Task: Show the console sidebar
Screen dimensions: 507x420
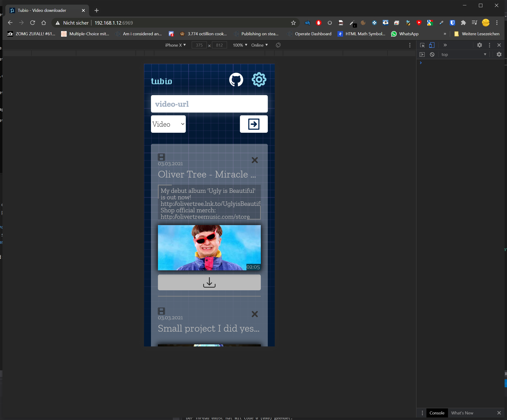Action: point(422,55)
